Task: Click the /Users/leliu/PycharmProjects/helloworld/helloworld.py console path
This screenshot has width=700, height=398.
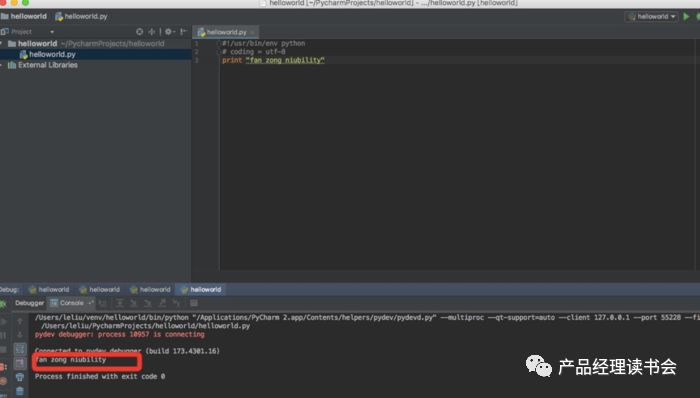Action: coord(145,326)
